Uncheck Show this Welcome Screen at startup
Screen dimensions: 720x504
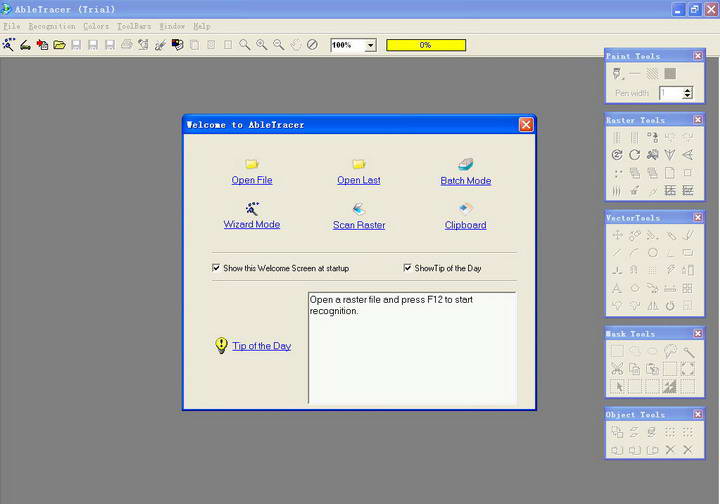pos(216,268)
